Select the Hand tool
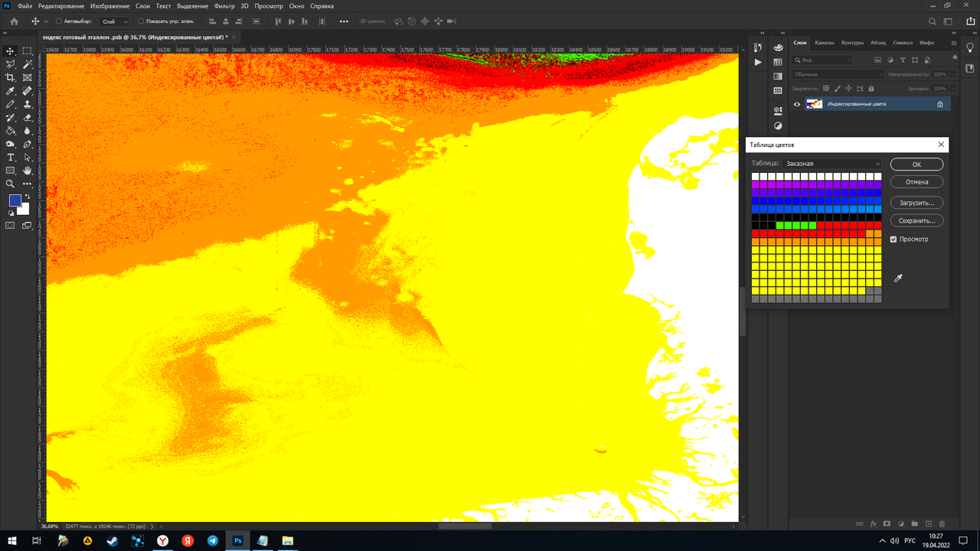Image resolution: width=980 pixels, height=551 pixels. [x=28, y=170]
